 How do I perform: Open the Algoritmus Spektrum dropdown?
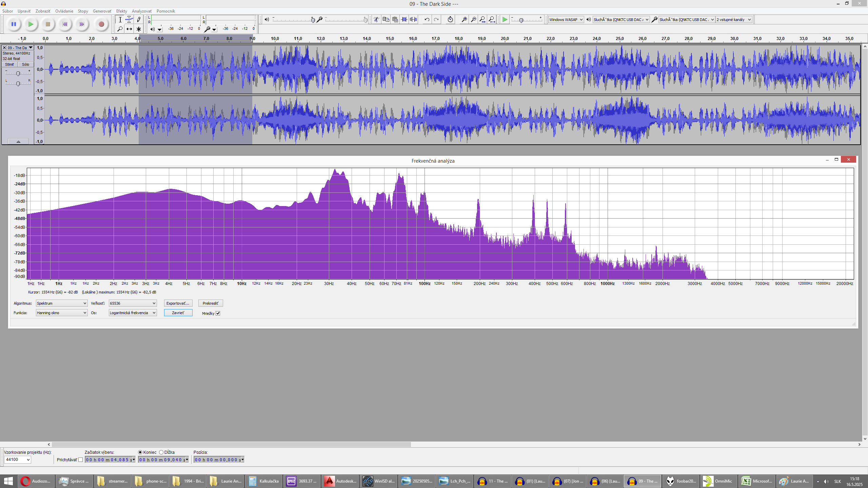[61, 303]
